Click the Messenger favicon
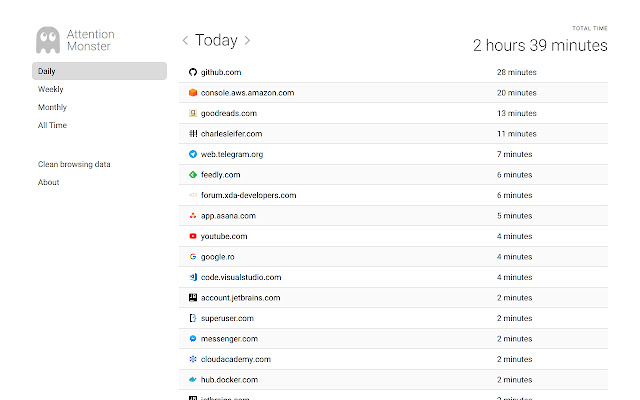The height and width of the screenshot is (400, 640). click(193, 339)
